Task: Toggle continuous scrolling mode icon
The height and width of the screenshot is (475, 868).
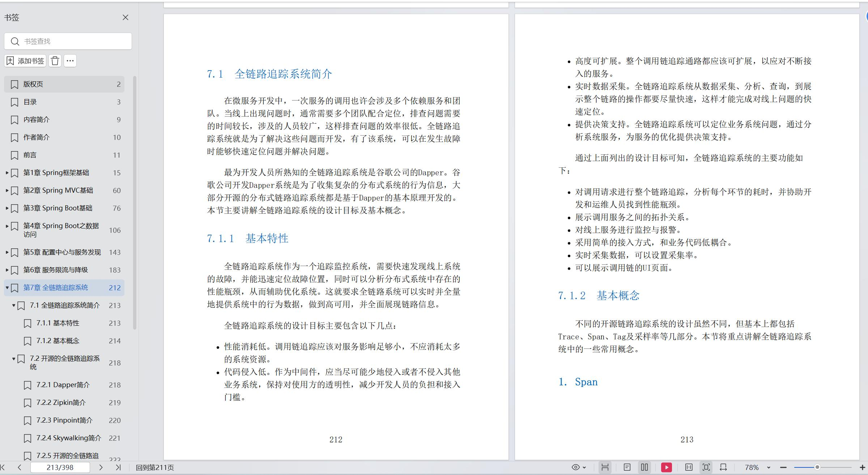Action: point(605,467)
